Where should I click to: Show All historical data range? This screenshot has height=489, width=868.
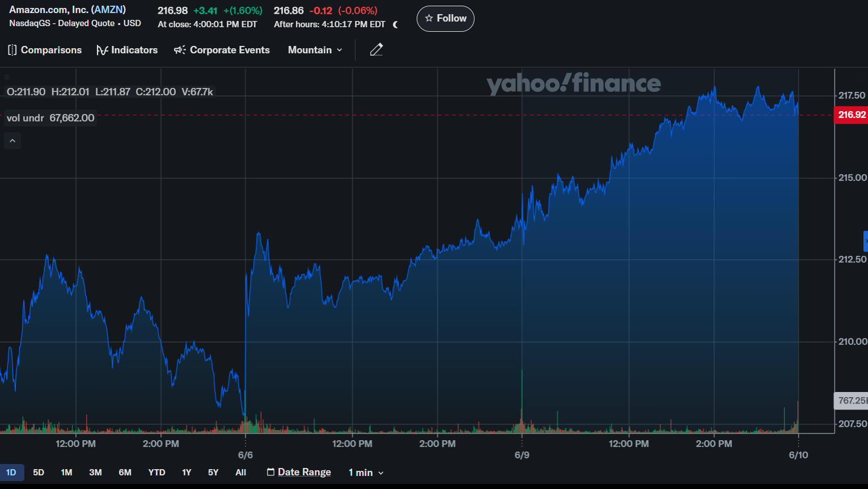(240, 473)
